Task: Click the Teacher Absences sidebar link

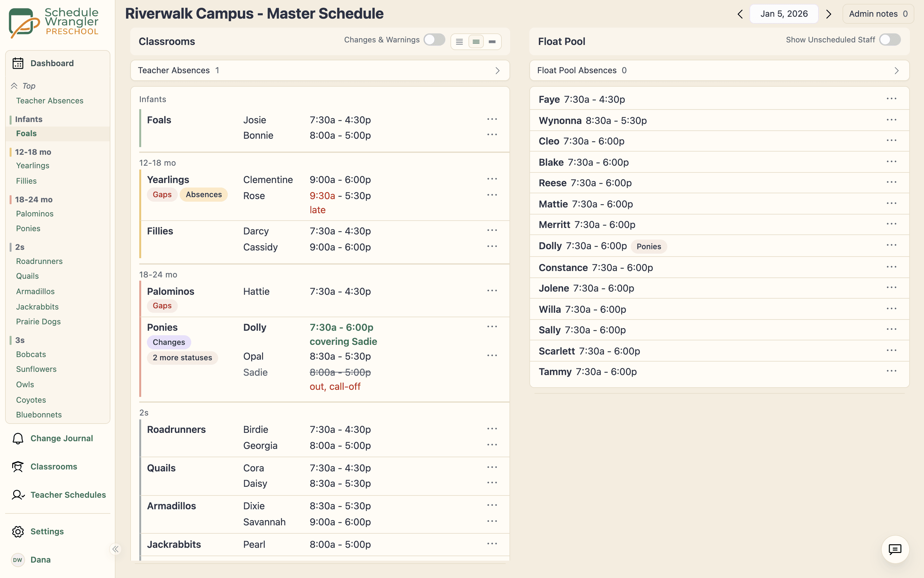Action: (x=50, y=101)
